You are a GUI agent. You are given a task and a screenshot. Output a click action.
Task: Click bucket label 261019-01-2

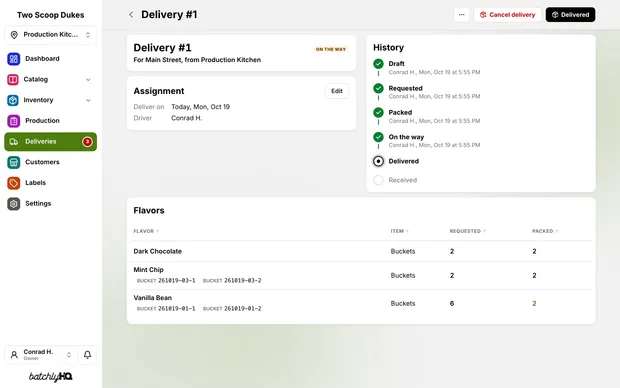point(232,309)
